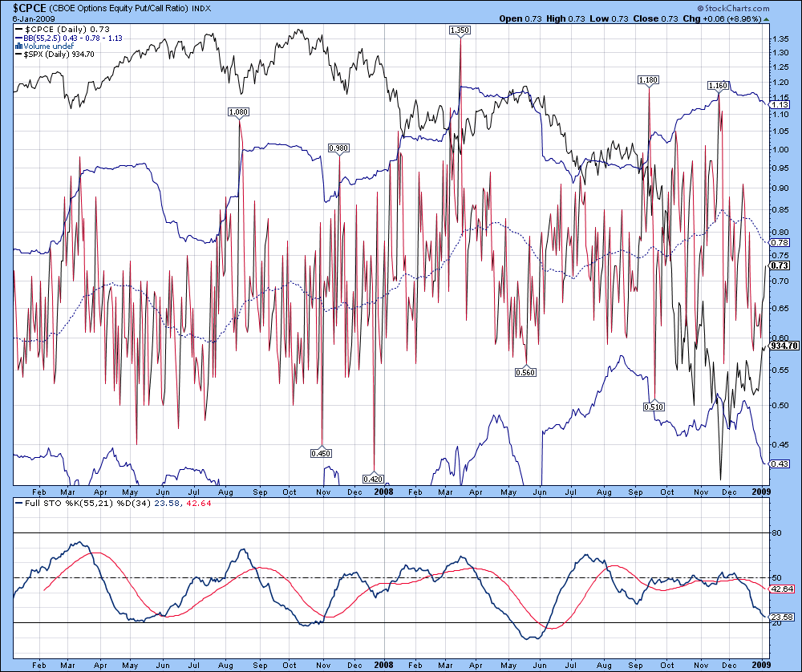802x672 pixels.
Task: Click the 0.420 low value label
Action: (373, 479)
